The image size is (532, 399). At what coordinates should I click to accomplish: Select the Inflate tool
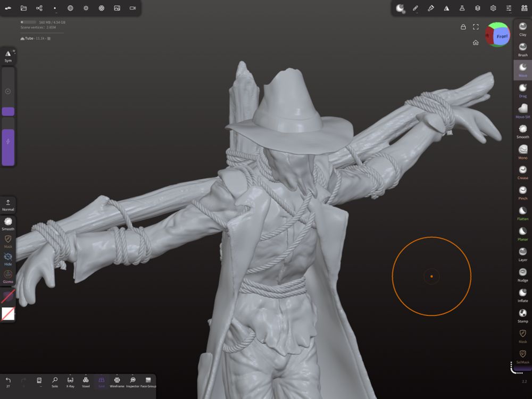click(x=522, y=295)
